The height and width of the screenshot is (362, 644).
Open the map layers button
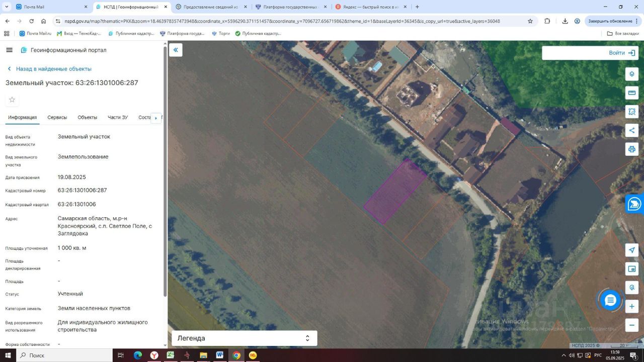[x=632, y=74]
